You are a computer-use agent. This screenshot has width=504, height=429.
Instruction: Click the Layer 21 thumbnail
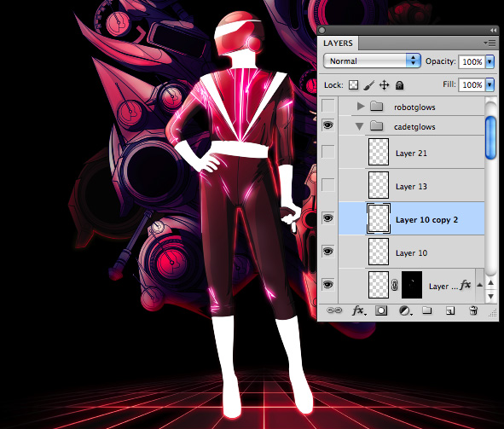tap(379, 152)
